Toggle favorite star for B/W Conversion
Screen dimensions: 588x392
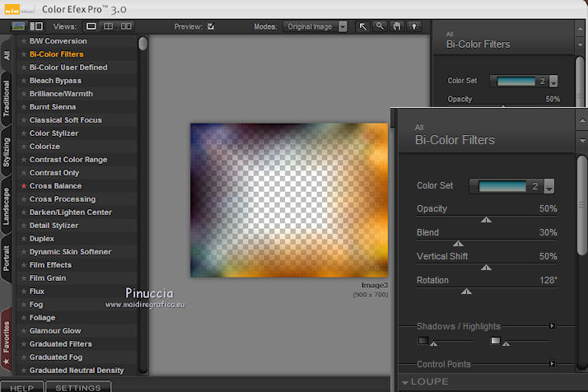tap(24, 41)
